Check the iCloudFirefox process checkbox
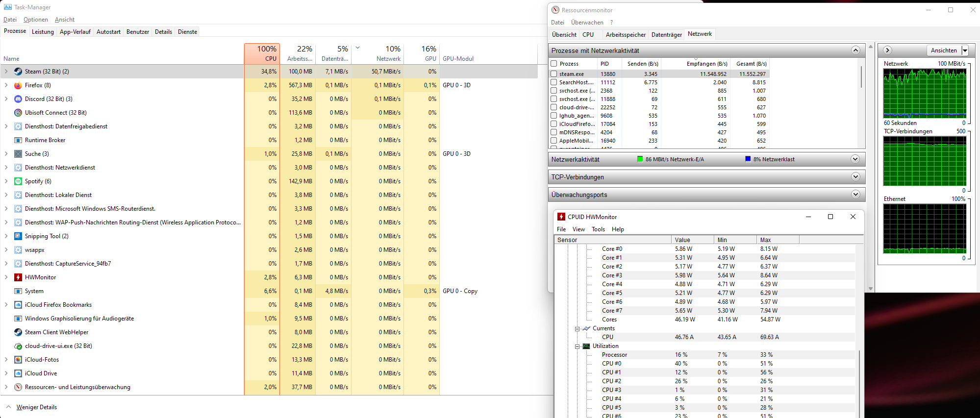Screen dimensions: 980x418 click(x=554, y=124)
